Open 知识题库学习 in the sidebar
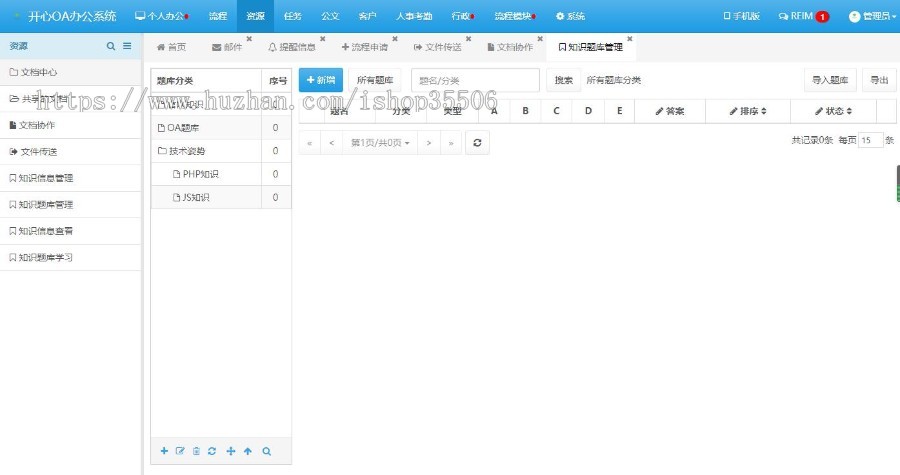 (70, 257)
